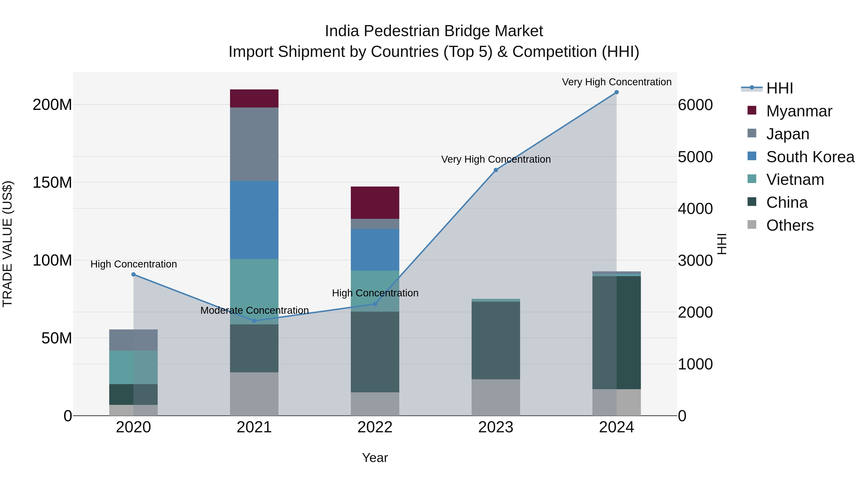Toggle Vietnam series in legend
Image resolution: width=868 pixels, height=488 pixels.
(x=786, y=179)
